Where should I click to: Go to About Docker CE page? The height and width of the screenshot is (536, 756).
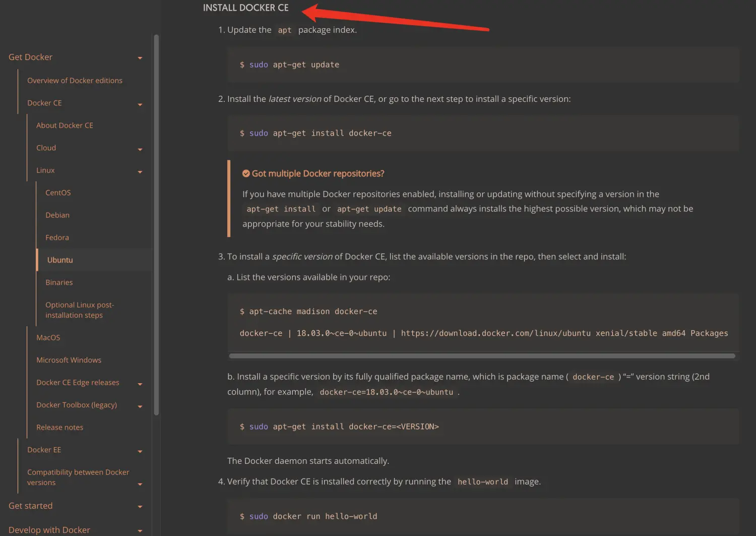click(65, 125)
